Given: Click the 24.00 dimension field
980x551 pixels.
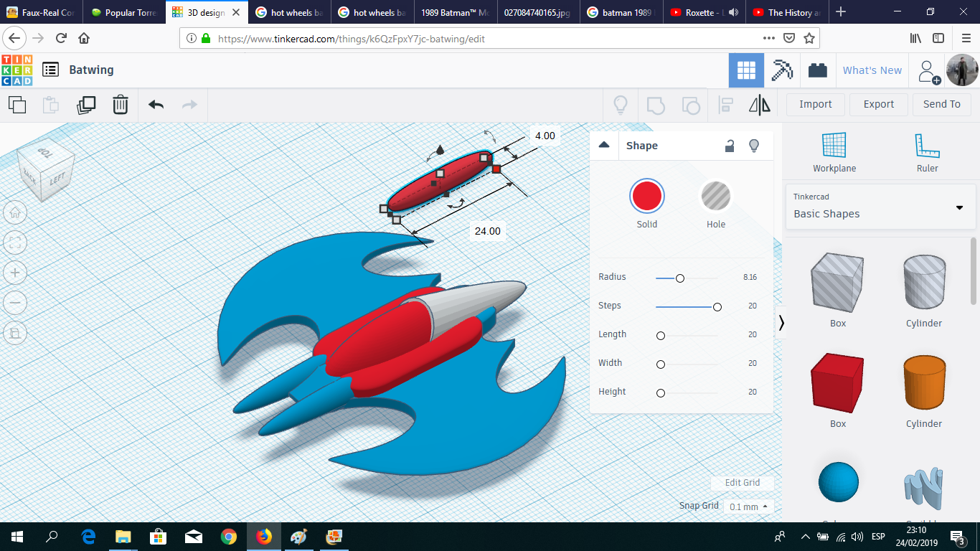Looking at the screenshot, I should point(488,231).
